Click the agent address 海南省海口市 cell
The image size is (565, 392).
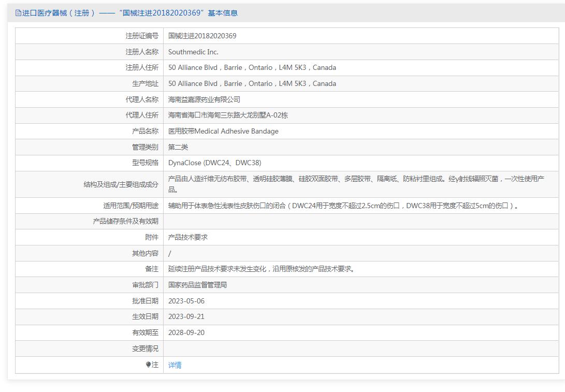[228, 115]
